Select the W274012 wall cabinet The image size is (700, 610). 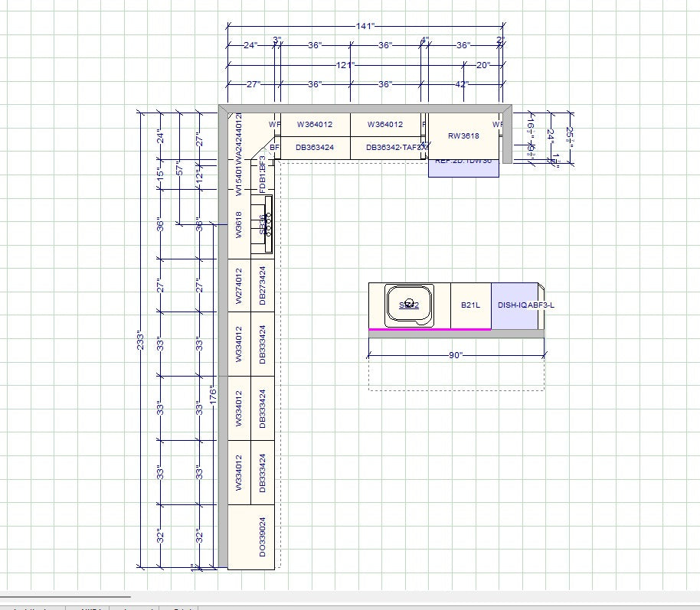[x=239, y=285]
